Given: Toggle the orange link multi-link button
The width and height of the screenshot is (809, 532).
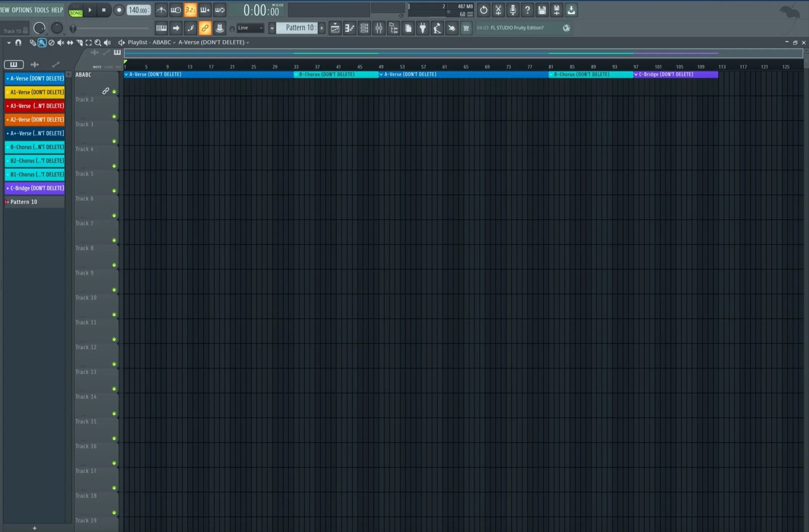Looking at the screenshot, I should [x=205, y=28].
